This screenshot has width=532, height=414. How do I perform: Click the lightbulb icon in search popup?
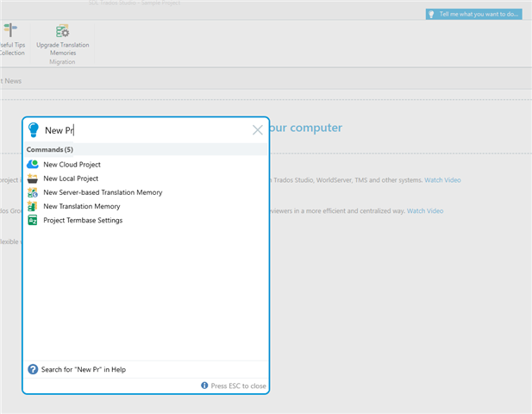pos(34,129)
